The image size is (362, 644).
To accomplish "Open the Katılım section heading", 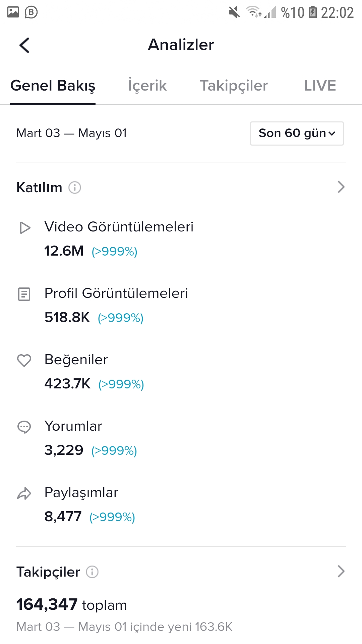I will click(x=39, y=187).
